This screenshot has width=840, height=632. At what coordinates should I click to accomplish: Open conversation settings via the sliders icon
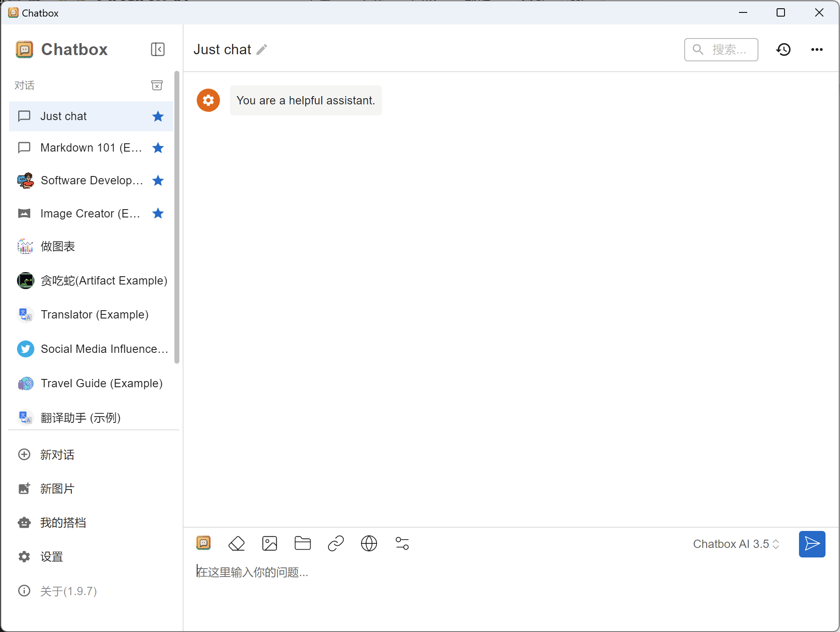tap(402, 543)
